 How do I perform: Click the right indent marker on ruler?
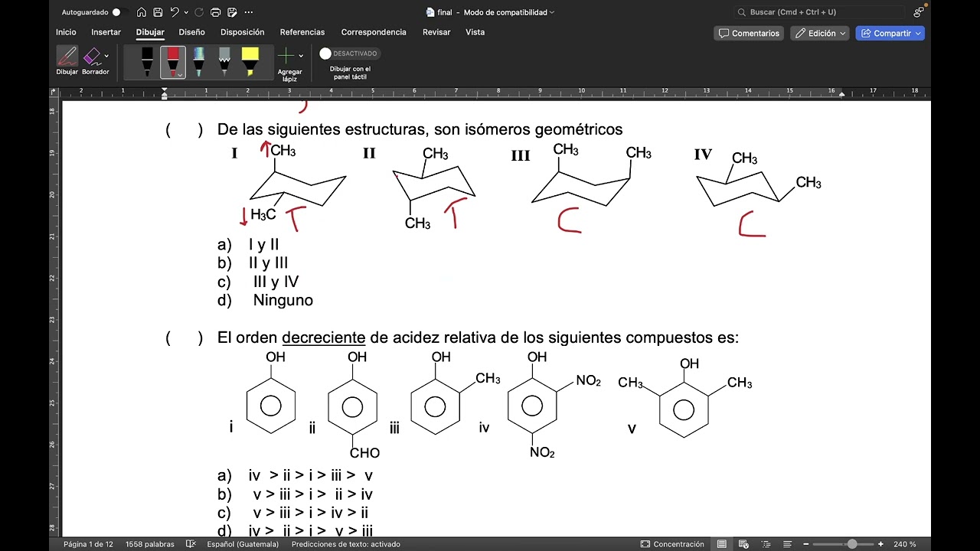coord(841,95)
